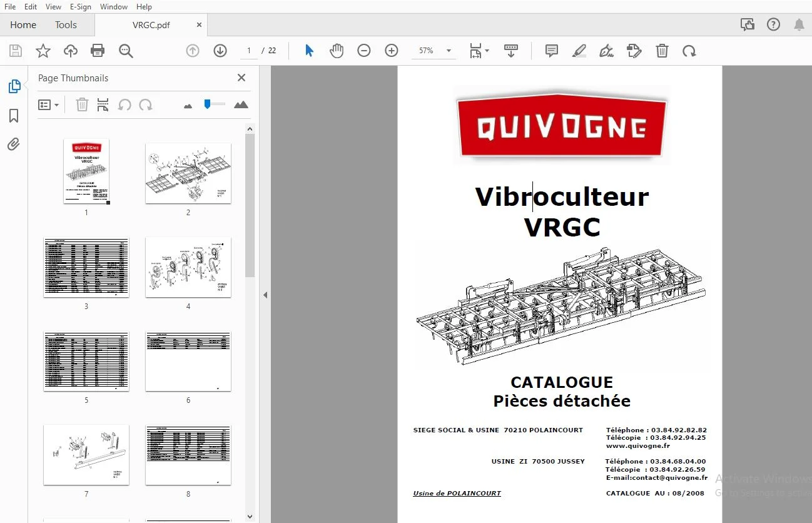Click the contact@quivogne.fr email text

670,477
